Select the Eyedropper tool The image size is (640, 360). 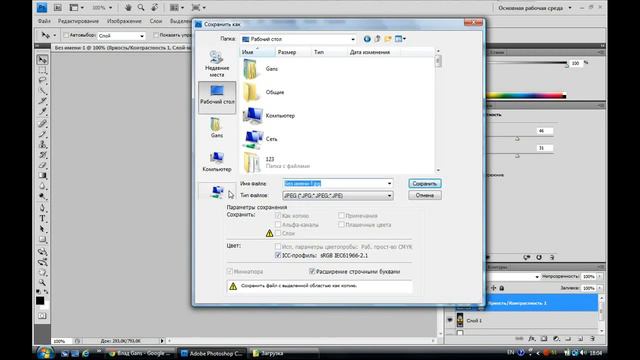[x=42, y=111]
